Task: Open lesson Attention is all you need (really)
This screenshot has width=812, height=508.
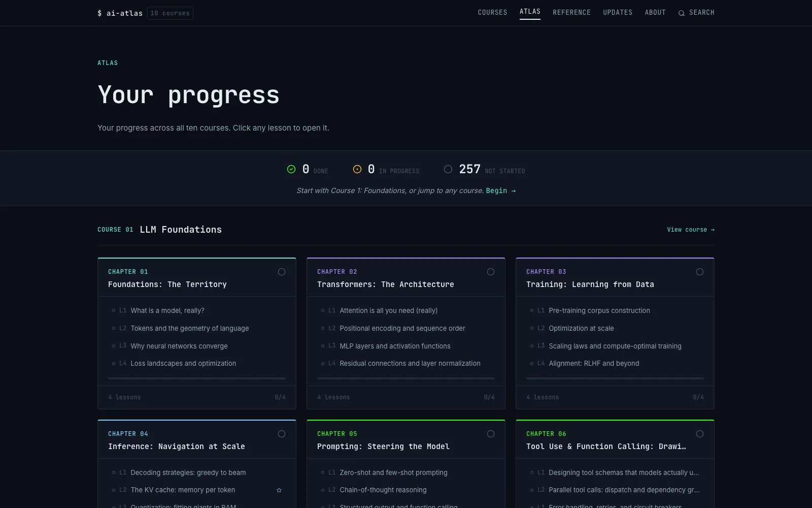Action: (x=406, y=310)
